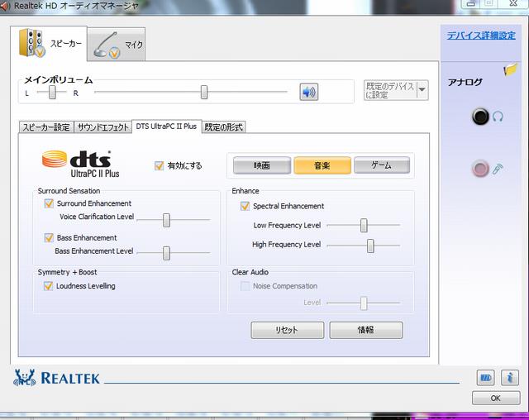Click the L/R balance slider handle

(x=52, y=92)
